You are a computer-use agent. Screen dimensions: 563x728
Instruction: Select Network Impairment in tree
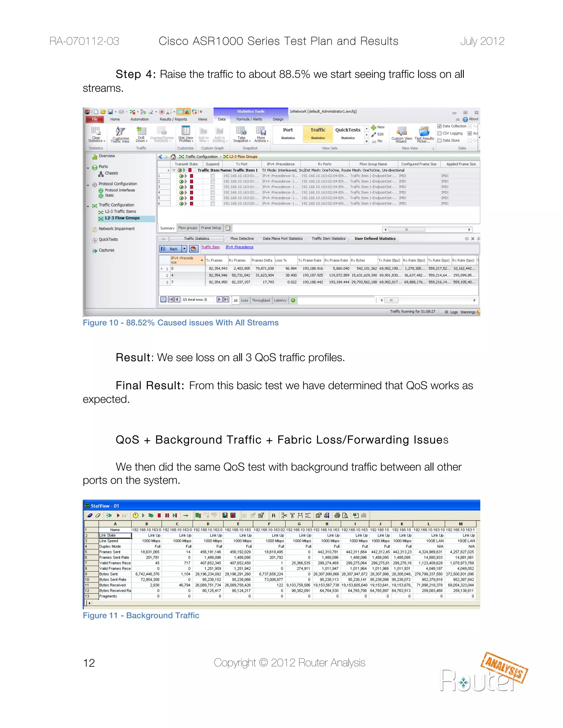[x=116, y=229]
